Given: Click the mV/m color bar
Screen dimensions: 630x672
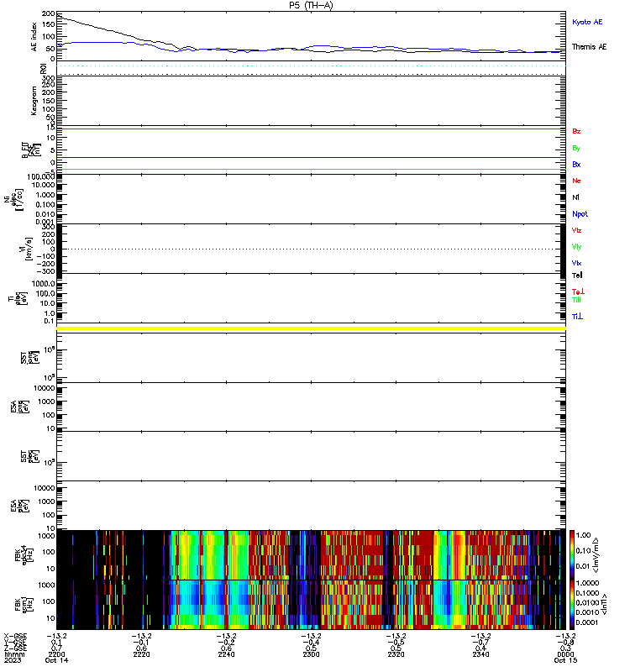Looking at the screenshot, I should tap(572, 554).
